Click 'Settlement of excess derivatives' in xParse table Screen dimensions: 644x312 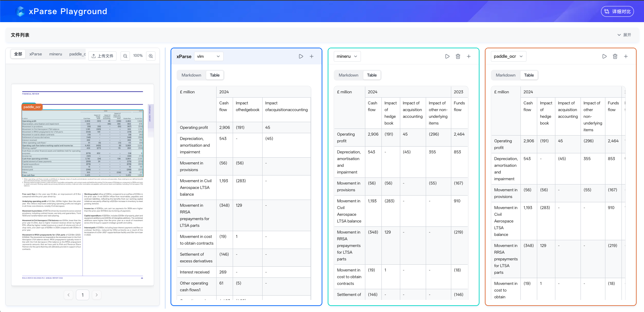click(196, 258)
